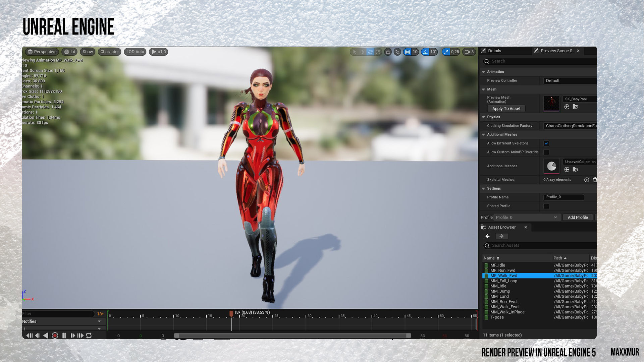
Task: Click the SK_BabyPool preview mesh thumbnail
Action: [551, 104]
